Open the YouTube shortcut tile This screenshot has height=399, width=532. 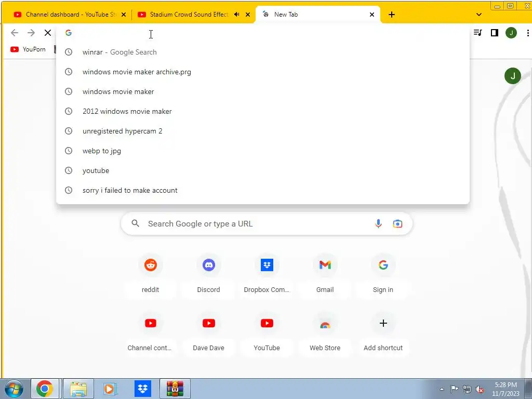(267, 332)
